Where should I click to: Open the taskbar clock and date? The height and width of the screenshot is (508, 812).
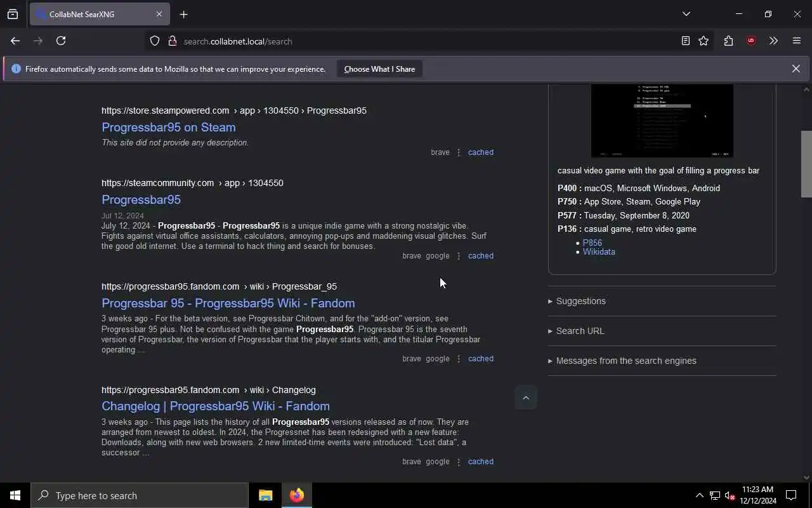pyautogui.click(x=757, y=495)
